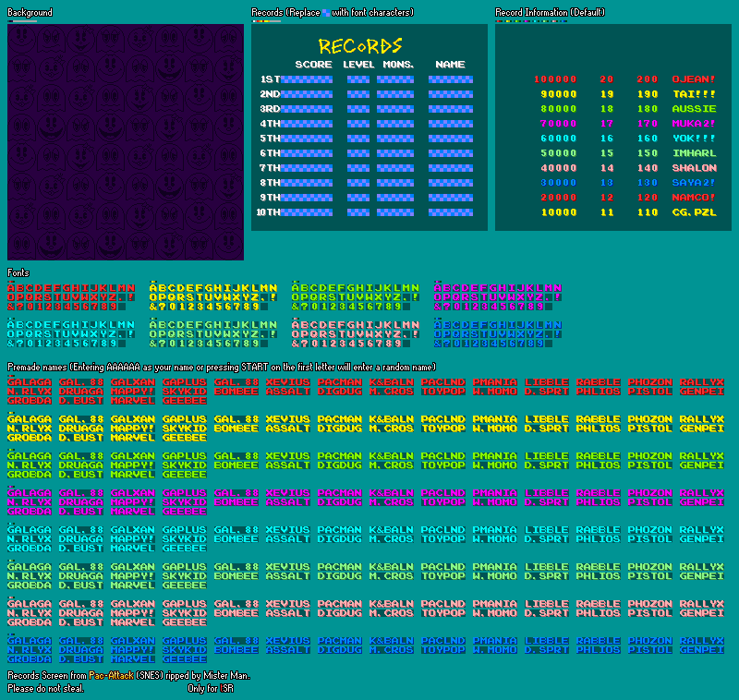Click the 70000 default score
The height and width of the screenshot is (700, 739).
tap(559, 124)
